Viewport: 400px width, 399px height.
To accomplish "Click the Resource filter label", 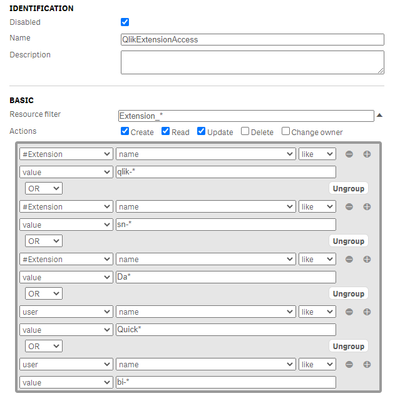I will (35, 114).
